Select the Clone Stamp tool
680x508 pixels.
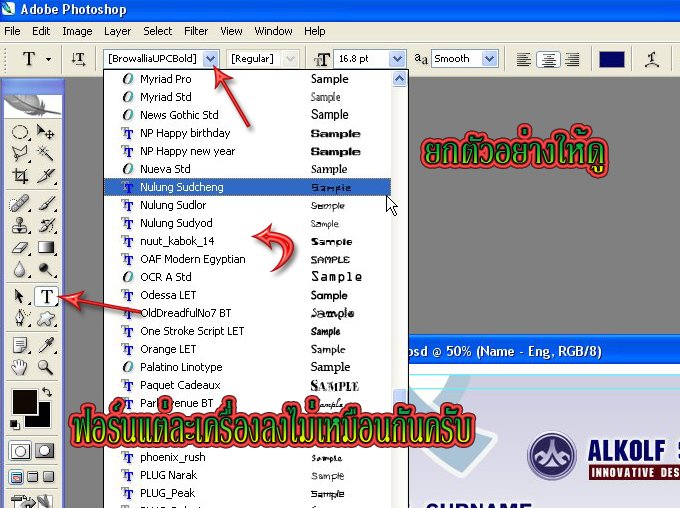point(20,225)
